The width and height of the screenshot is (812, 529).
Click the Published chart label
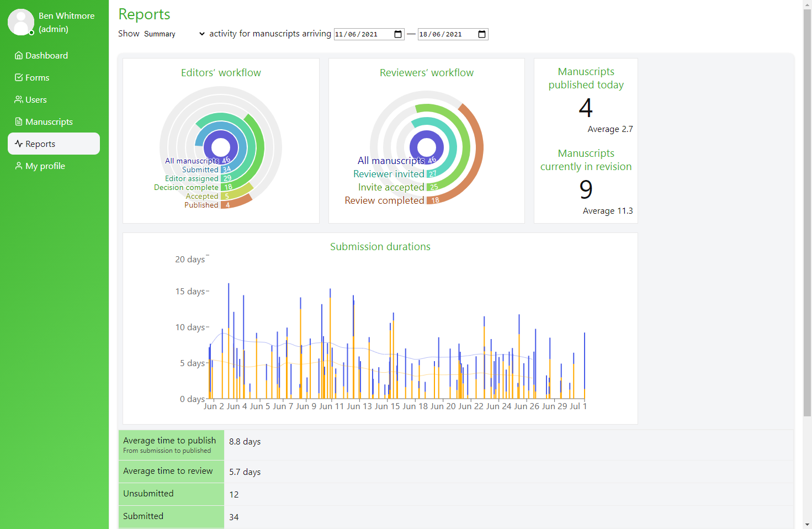pos(201,205)
